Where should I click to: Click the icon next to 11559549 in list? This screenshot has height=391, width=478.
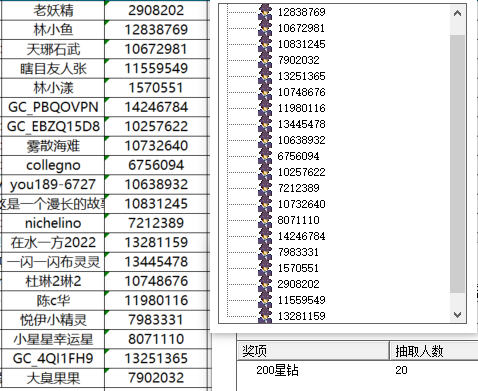[265, 300]
